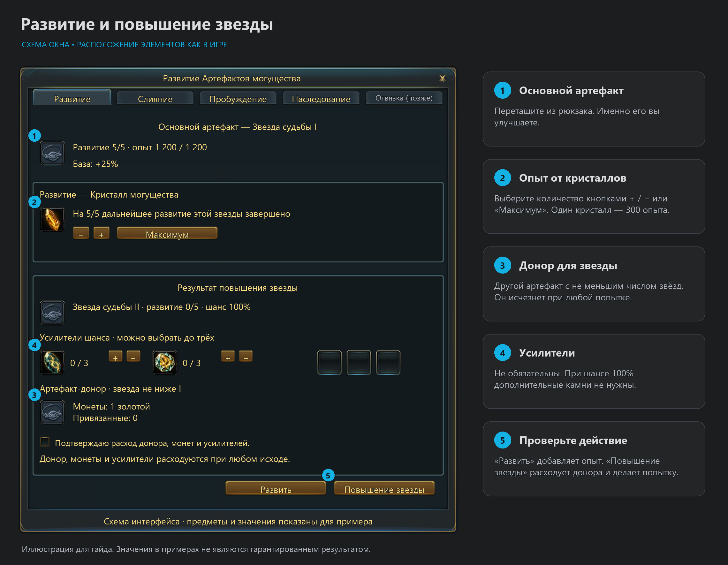Click the first booster '0 / 3' counter
This screenshot has width=728, height=565.
(79, 363)
